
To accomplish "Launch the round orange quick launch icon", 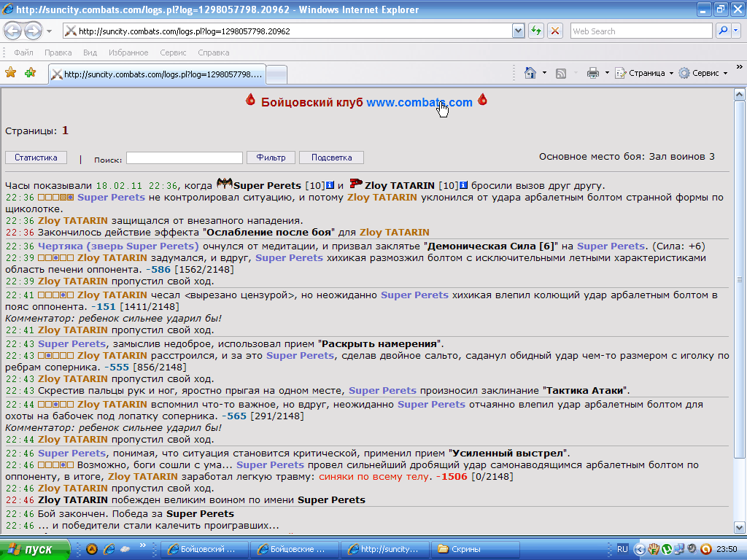I will click(92, 549).
